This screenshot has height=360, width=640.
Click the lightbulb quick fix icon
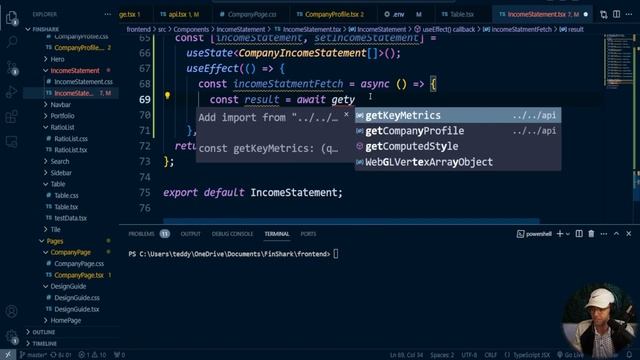coord(167,96)
